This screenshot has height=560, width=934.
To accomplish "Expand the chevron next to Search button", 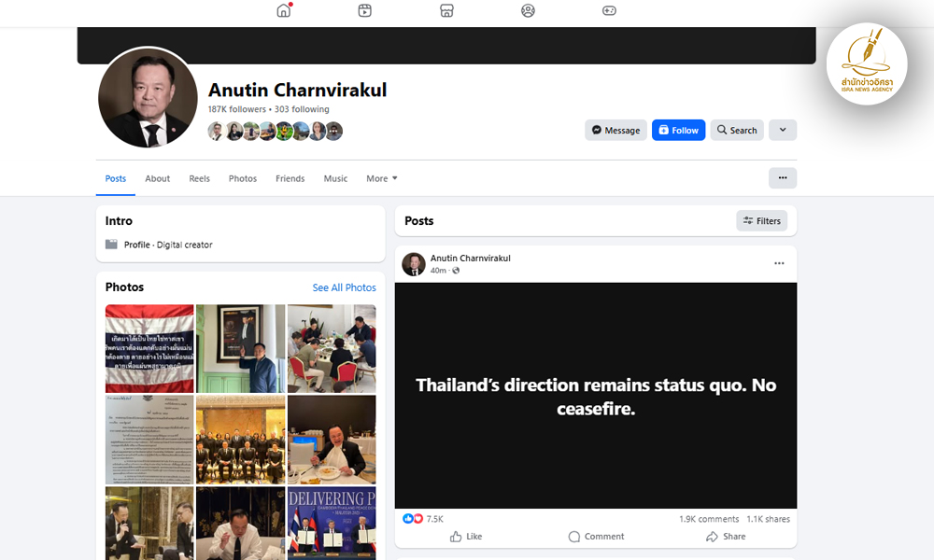I will pyautogui.click(x=783, y=131).
